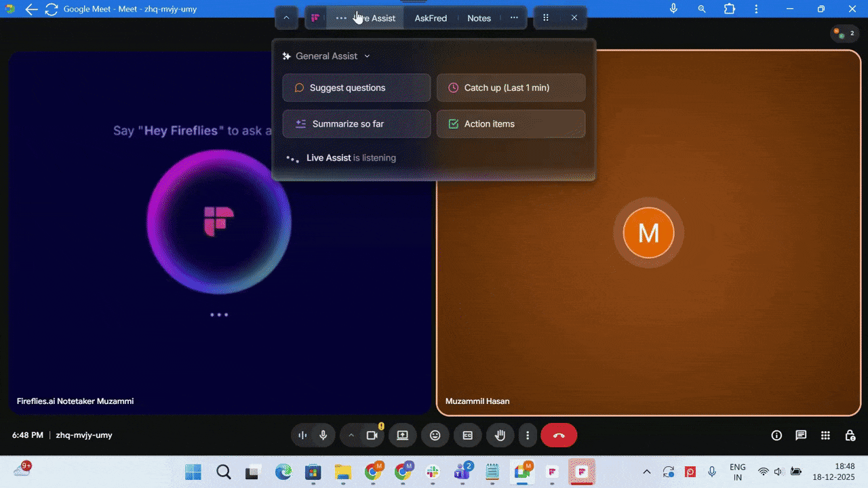
Task: Present your screen now
Action: click(403, 435)
